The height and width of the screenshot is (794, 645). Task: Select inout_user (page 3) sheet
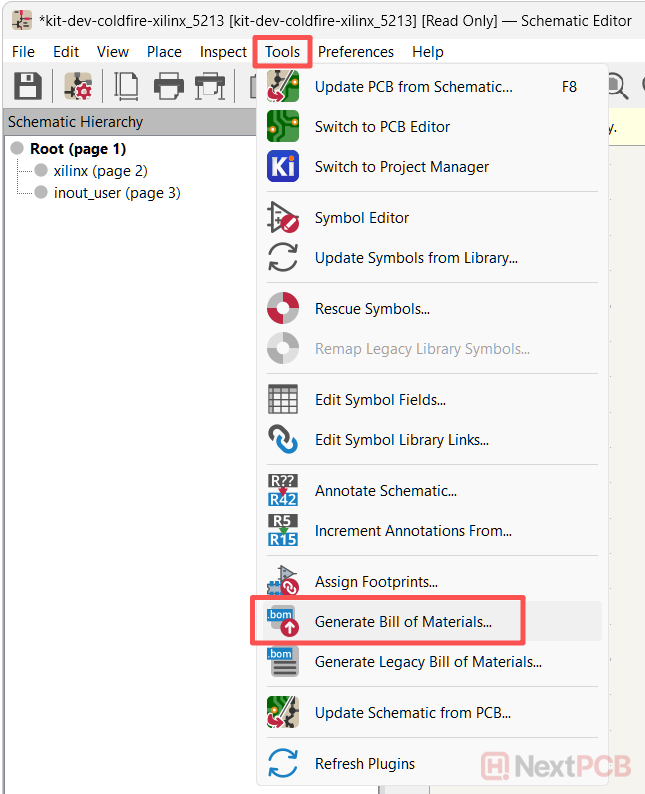[x=116, y=193]
